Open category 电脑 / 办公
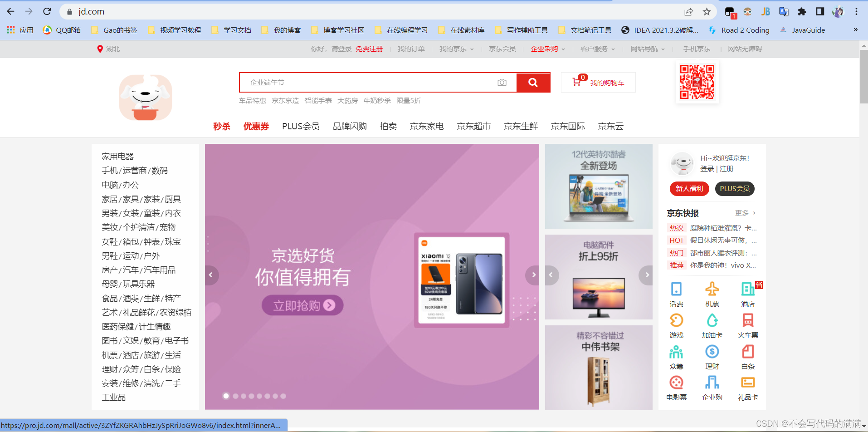The width and height of the screenshot is (868, 432). coord(120,185)
